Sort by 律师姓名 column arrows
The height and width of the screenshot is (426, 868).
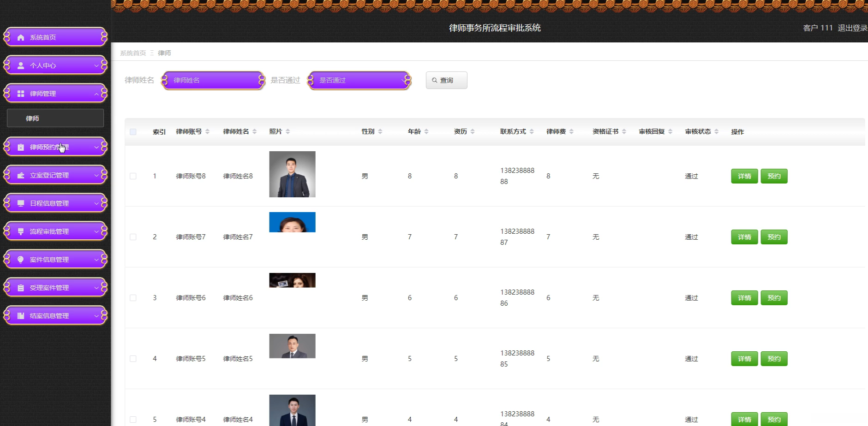click(x=255, y=131)
